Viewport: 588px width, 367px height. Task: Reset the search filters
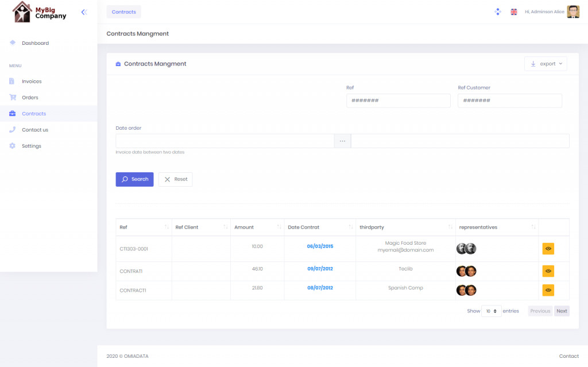click(176, 179)
